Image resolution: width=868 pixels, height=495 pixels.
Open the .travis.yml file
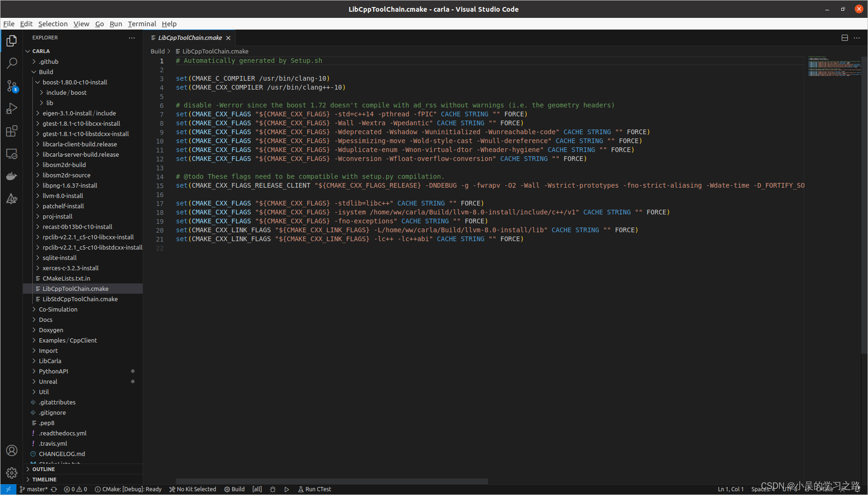pyautogui.click(x=83, y=443)
